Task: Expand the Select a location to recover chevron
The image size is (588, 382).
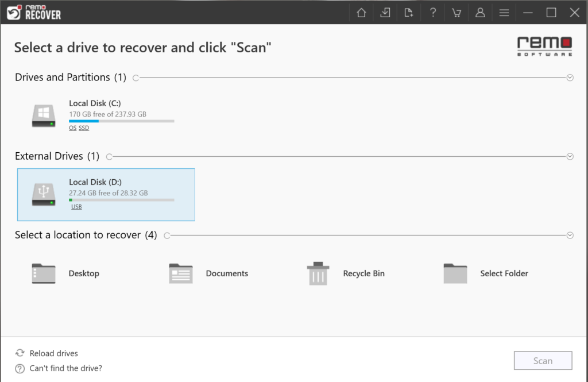Action: (x=570, y=235)
